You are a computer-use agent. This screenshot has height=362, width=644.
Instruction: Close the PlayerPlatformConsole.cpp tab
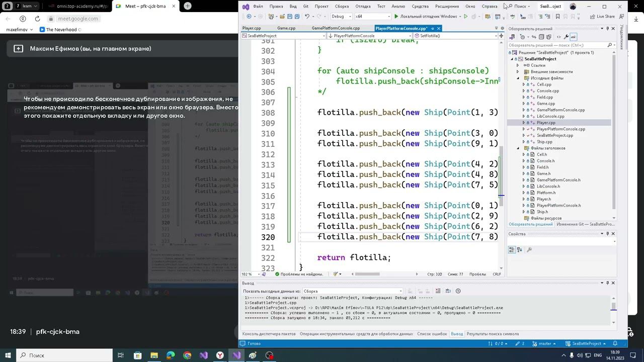[439, 28]
